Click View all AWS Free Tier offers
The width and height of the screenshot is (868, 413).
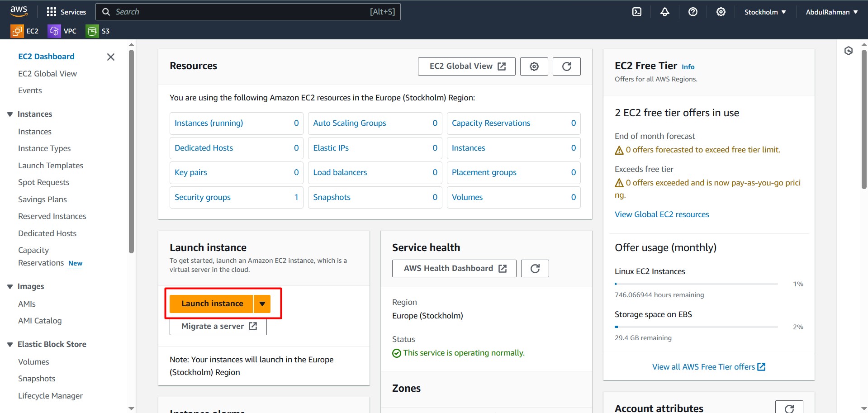(709, 367)
